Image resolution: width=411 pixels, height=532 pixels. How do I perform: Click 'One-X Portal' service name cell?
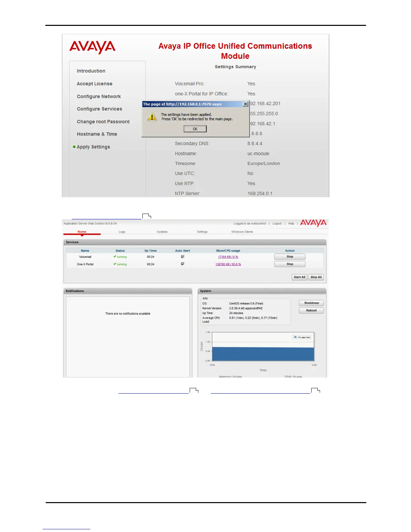coord(85,264)
